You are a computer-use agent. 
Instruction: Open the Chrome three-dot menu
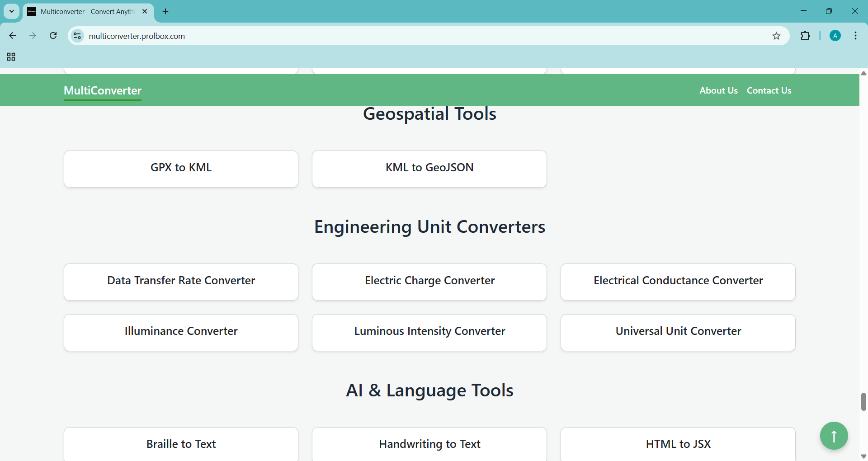pos(855,36)
